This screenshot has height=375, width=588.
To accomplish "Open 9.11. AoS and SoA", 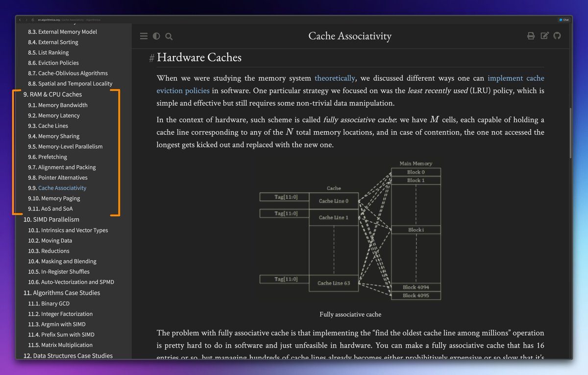I will [x=50, y=209].
